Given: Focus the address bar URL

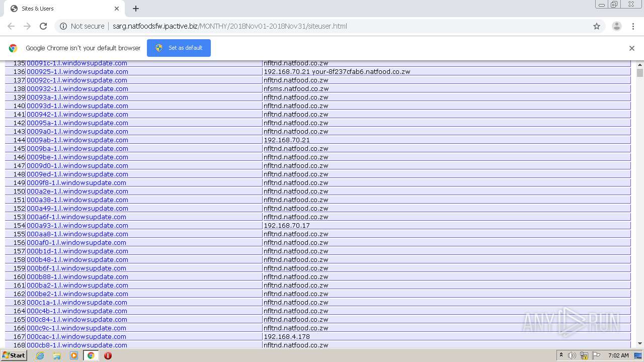Looking at the screenshot, I should pos(229,26).
